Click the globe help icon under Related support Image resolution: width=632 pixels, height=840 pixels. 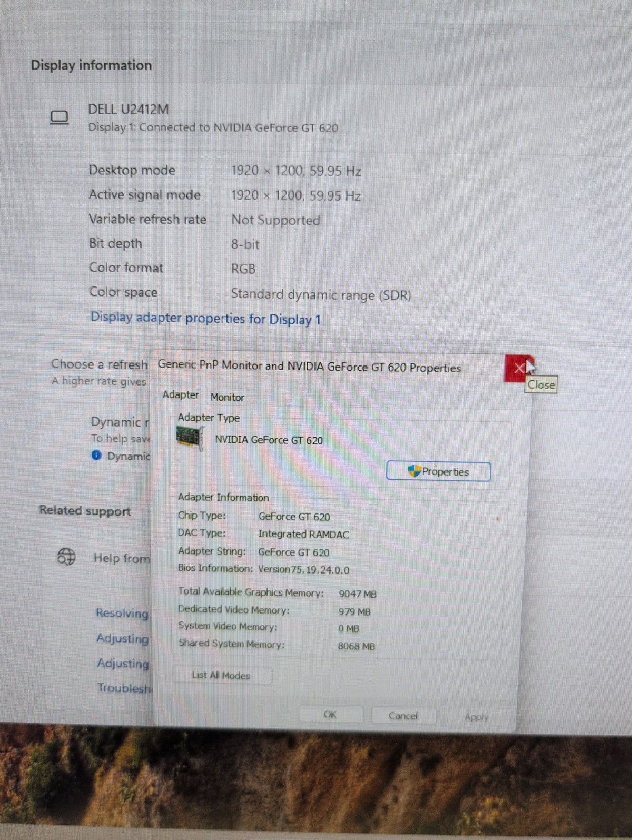(x=66, y=556)
